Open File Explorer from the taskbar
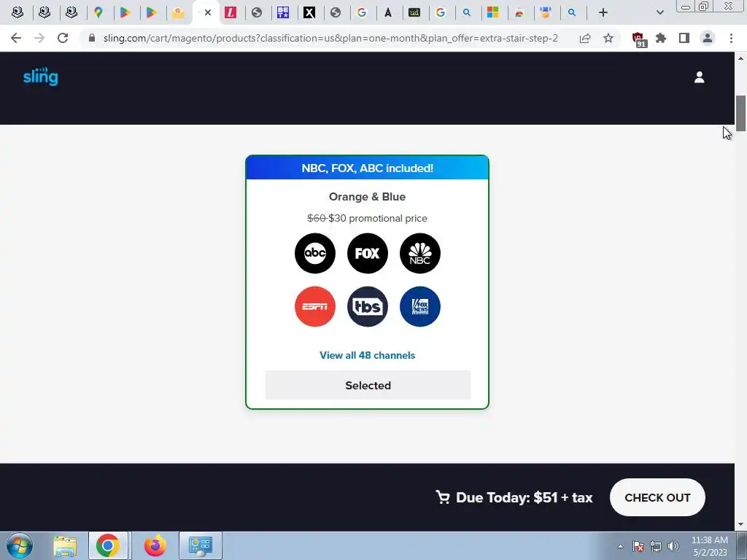 pos(65,545)
